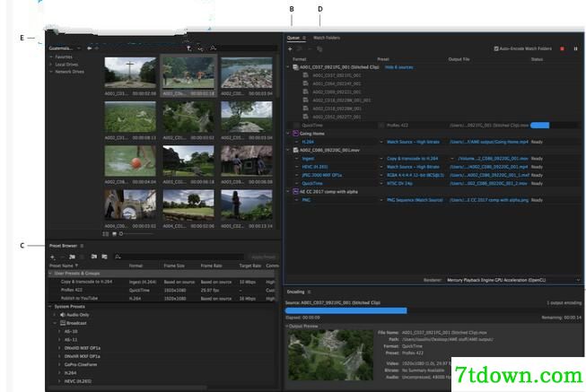The image size is (586, 392).
Task: Click the AE CC 2017 comp icon
Action: (295, 192)
